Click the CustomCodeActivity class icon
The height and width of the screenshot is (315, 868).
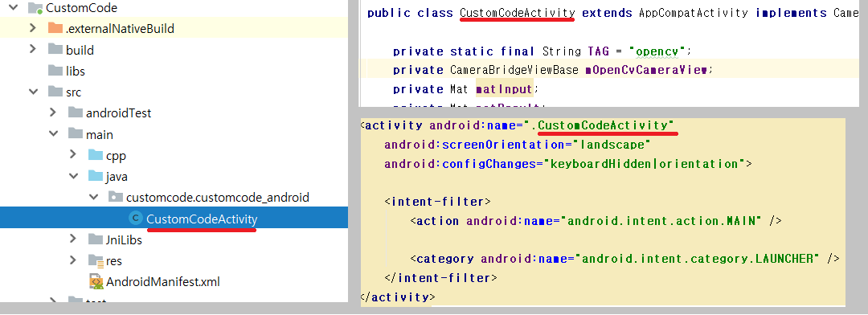click(x=135, y=219)
